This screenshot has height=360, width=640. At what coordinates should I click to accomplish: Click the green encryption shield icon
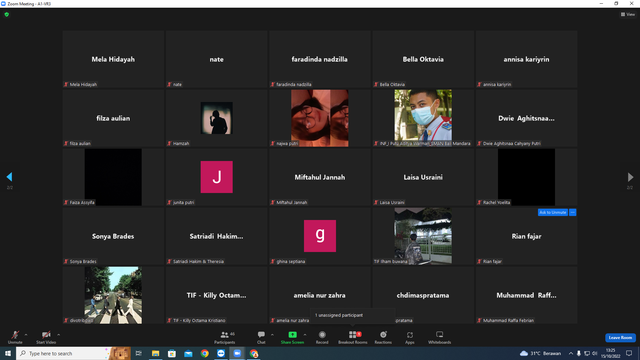tap(7, 14)
